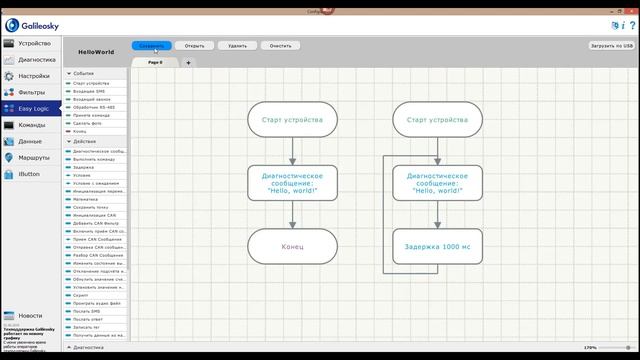The image size is (640, 360).
Task: Open the Настройки menu label
Action: tap(34, 76)
